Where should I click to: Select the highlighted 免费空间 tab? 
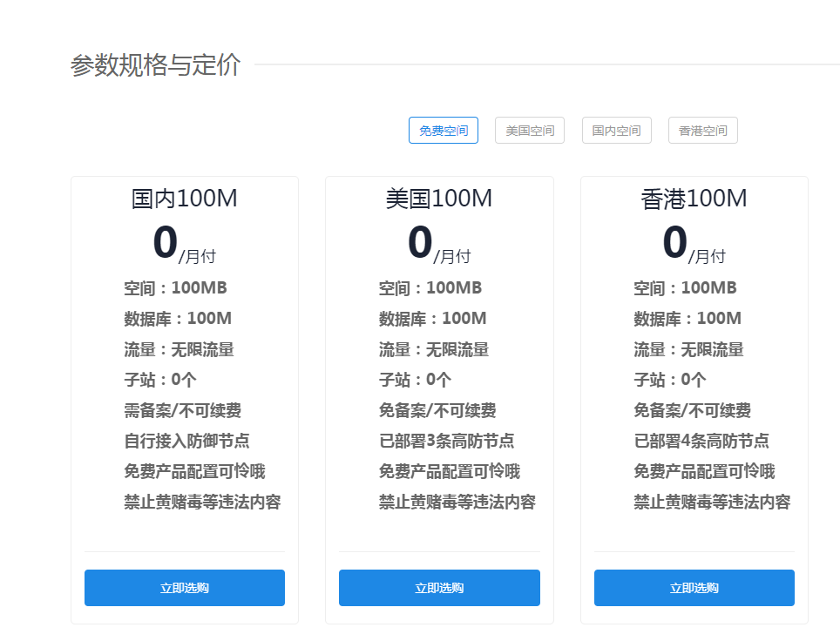tap(444, 130)
